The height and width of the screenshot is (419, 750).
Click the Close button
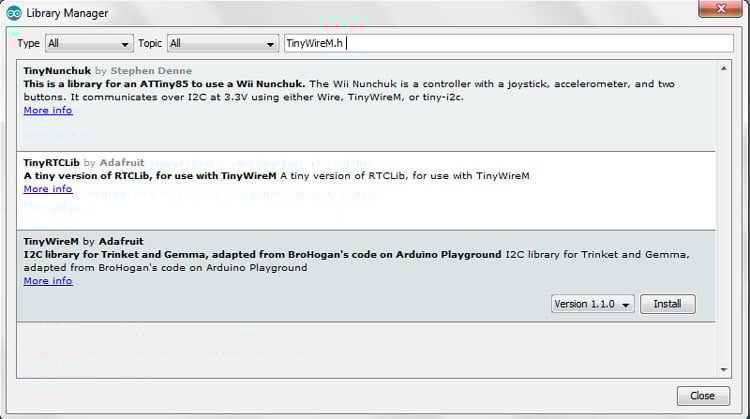702,395
